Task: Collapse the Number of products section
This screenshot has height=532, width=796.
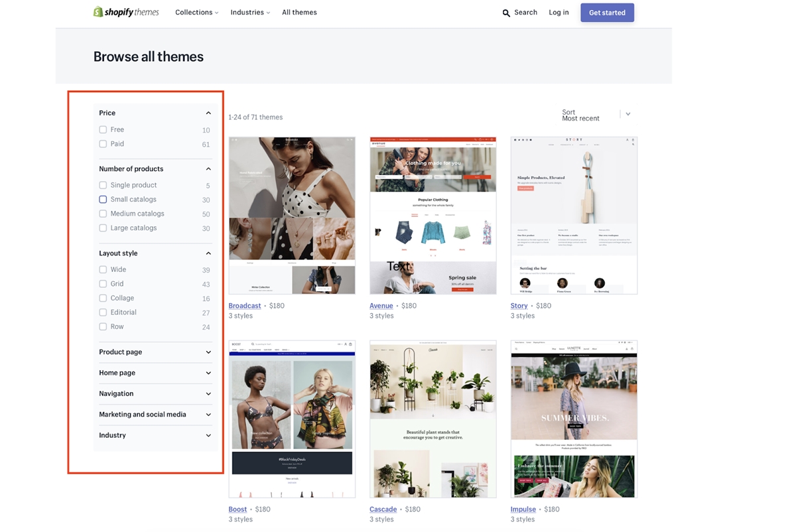Action: click(x=208, y=169)
